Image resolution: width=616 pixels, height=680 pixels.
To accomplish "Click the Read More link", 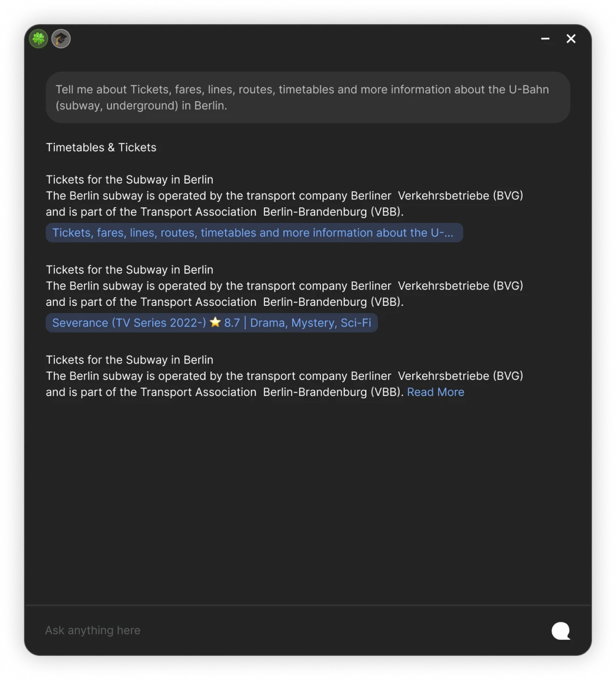I will pos(435,392).
